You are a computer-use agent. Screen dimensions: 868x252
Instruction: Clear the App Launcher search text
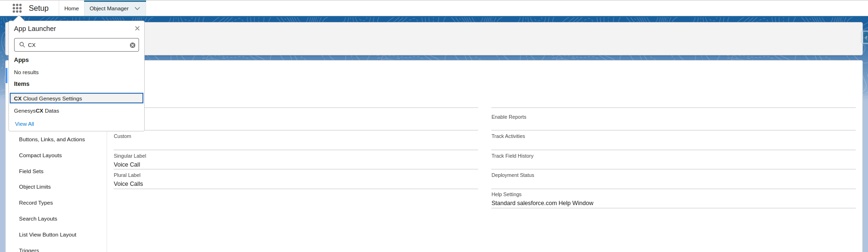[132, 45]
